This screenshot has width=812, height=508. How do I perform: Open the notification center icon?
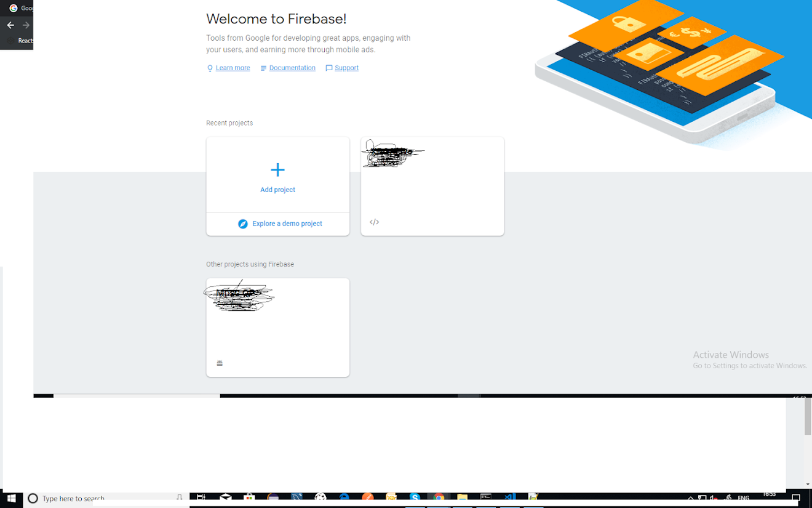point(795,498)
